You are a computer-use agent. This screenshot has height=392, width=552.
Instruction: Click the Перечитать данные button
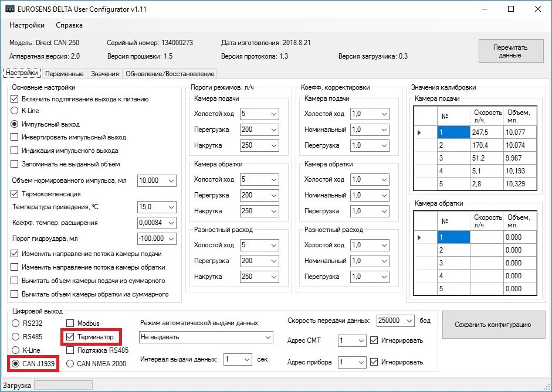coord(510,52)
